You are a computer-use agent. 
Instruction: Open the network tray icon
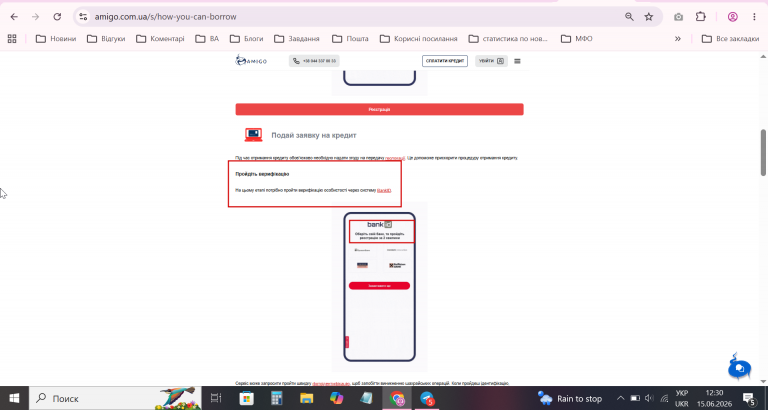coord(664,398)
